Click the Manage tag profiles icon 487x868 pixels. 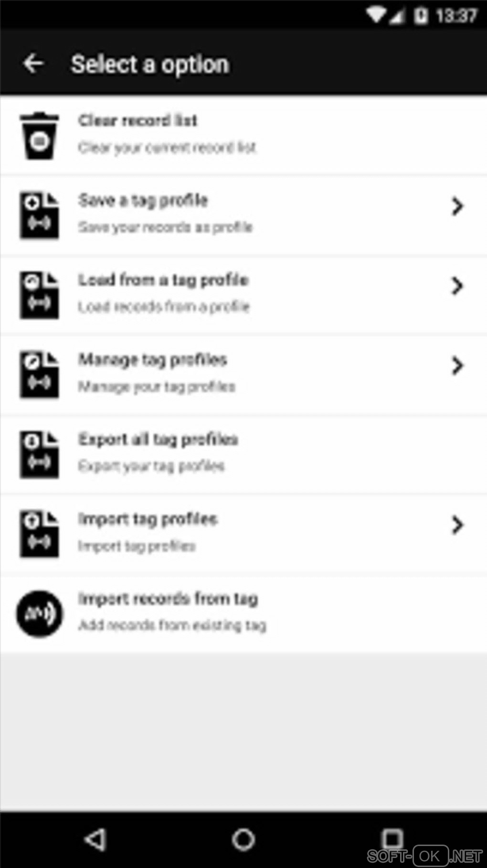39,375
